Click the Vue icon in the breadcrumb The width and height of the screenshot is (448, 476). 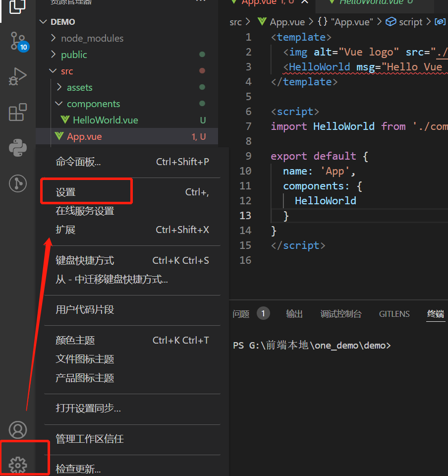(x=262, y=21)
